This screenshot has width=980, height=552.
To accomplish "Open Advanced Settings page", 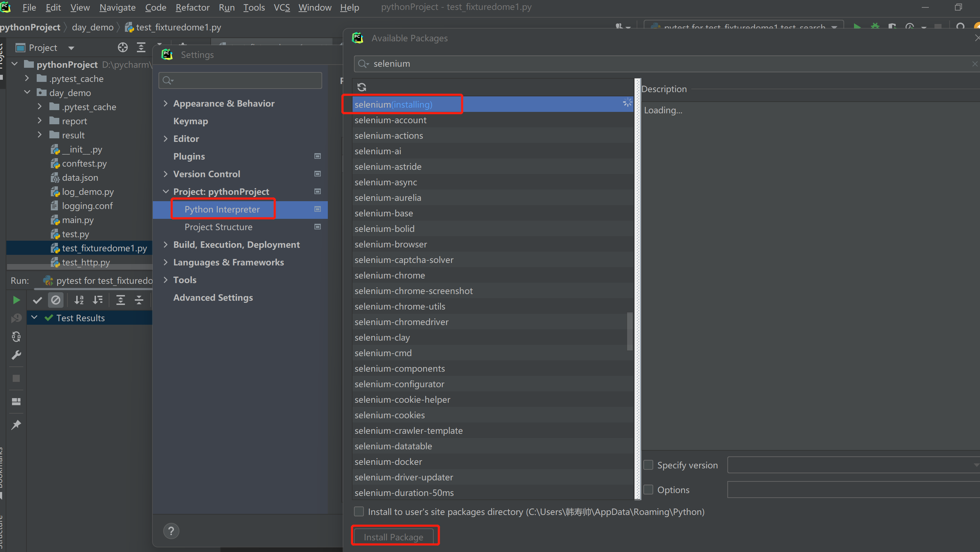I will (213, 298).
